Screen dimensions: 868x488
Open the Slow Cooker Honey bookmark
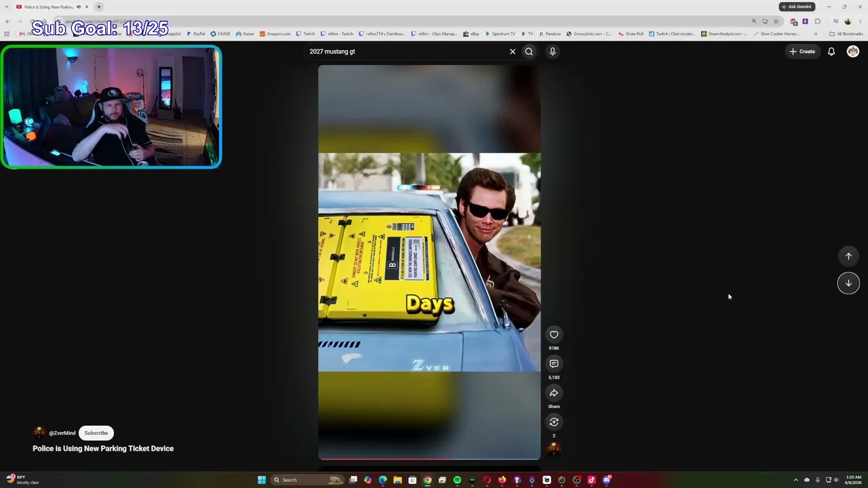(x=776, y=34)
